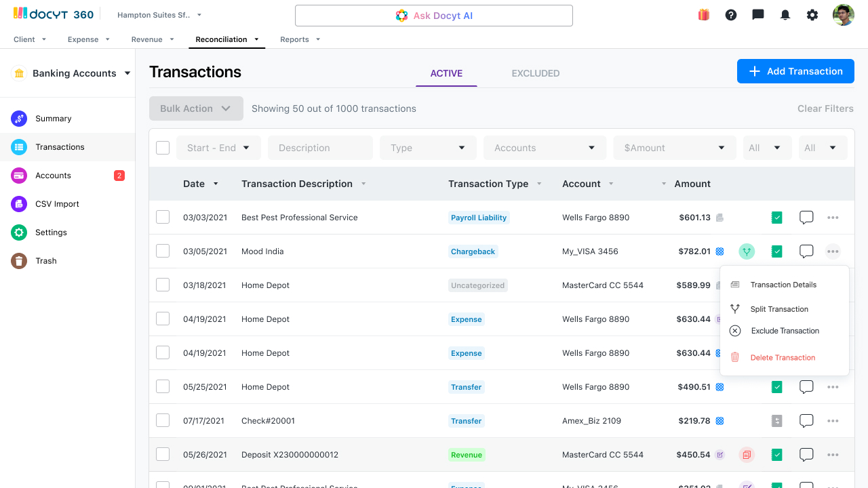Open Settings in the sidebar
Image resolution: width=868 pixels, height=488 pixels.
[x=67, y=232]
